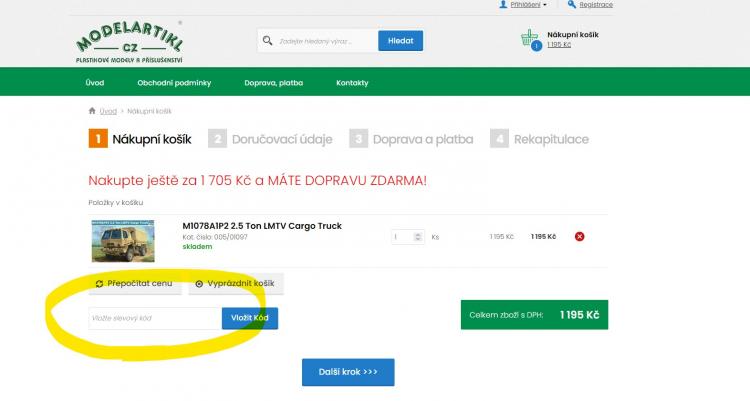Viewport: 750px width, 401px height.
Task: Click the Kat. číslo 005/01097 text
Action: point(215,237)
